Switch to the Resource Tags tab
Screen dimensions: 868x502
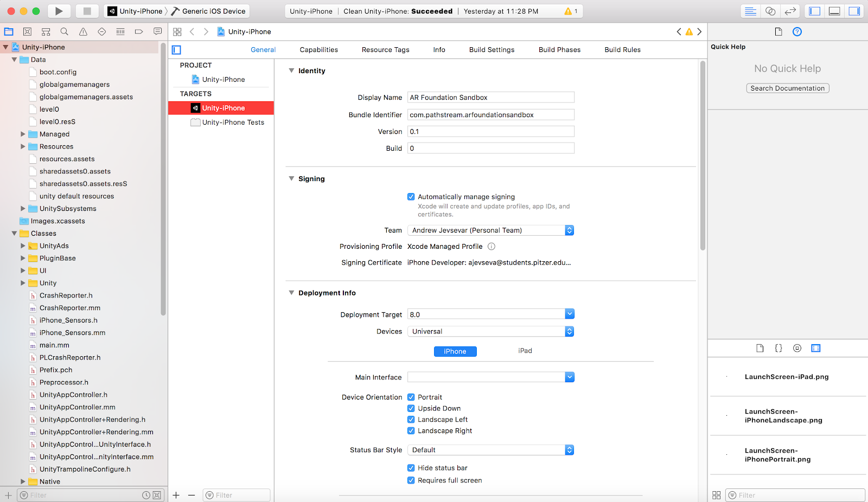coord(386,50)
